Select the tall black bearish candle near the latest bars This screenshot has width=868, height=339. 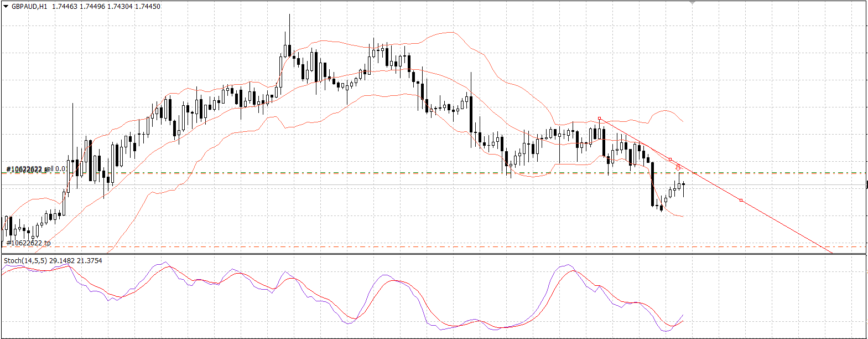(653, 184)
